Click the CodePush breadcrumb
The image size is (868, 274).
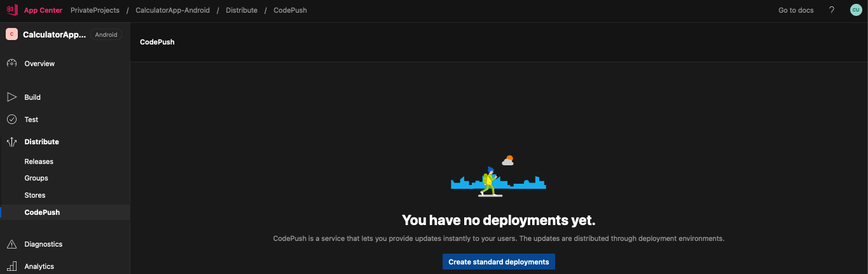point(290,10)
